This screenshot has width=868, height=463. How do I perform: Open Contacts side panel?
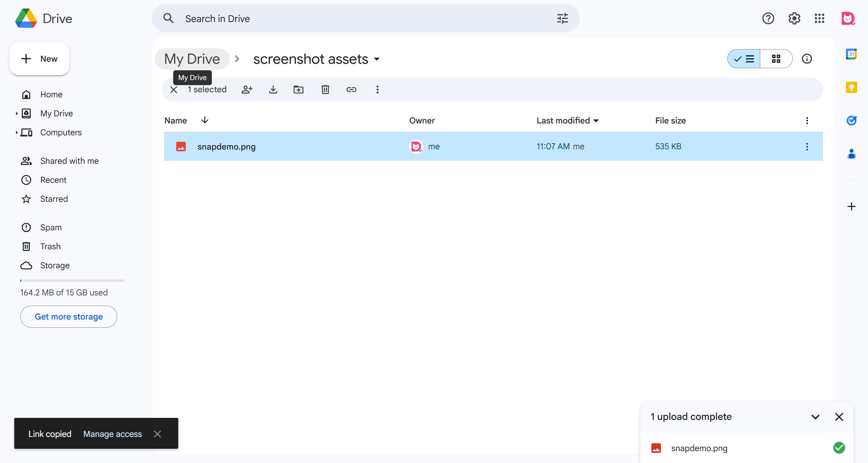click(x=851, y=154)
